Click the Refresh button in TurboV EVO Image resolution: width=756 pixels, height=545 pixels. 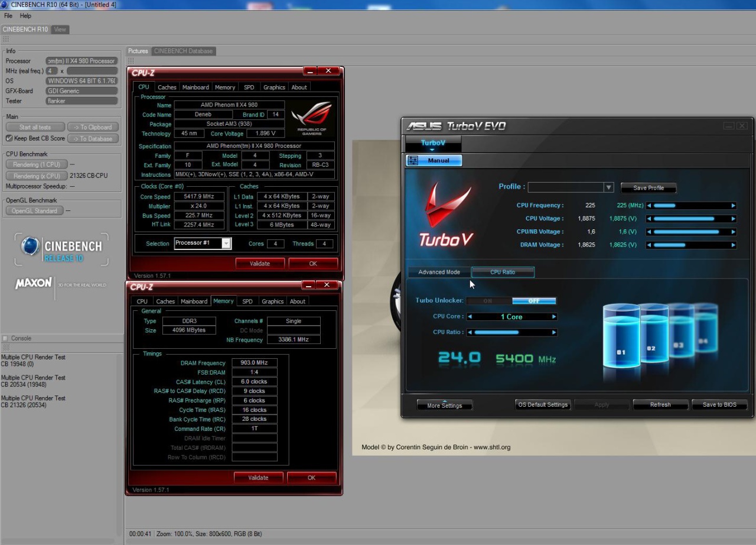(x=660, y=405)
